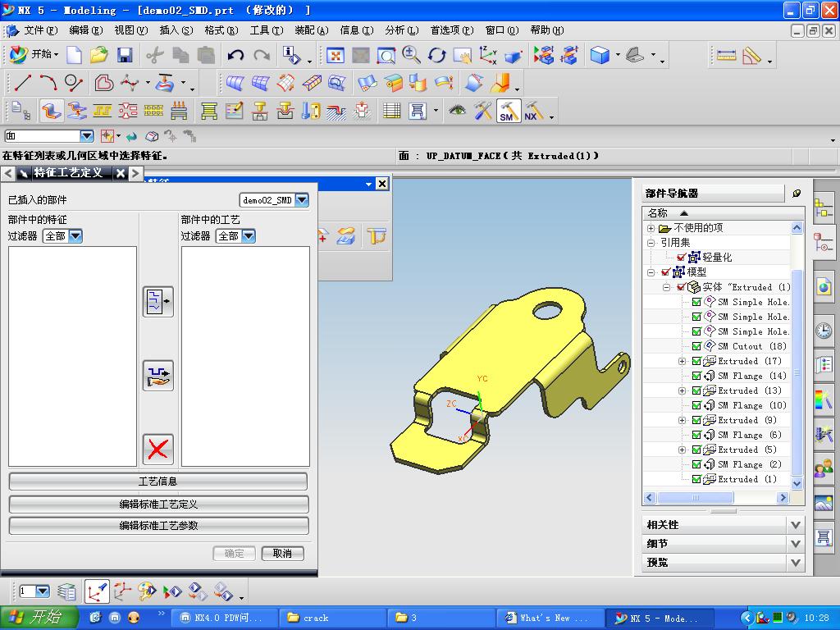Click the zoom magnifier icon

click(x=411, y=55)
